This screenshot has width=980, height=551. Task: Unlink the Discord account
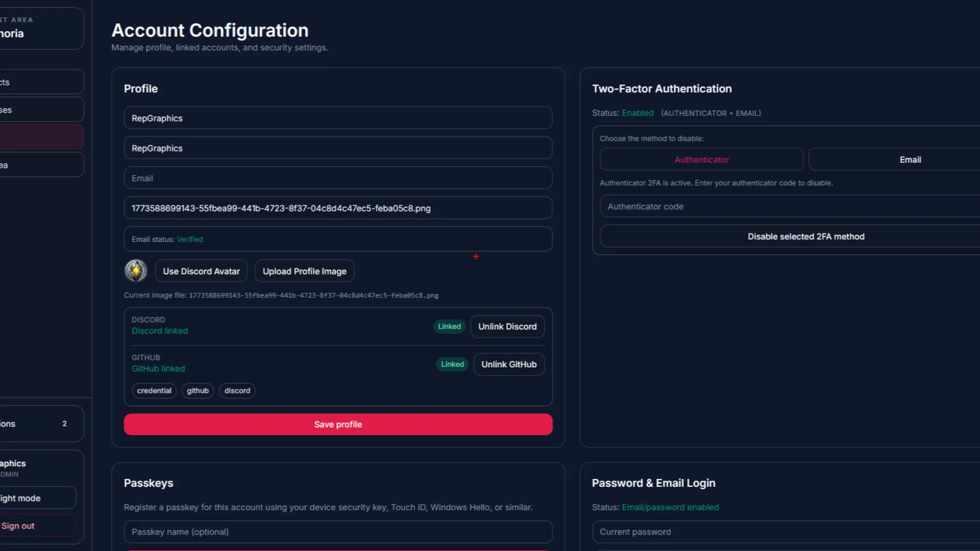pyautogui.click(x=507, y=327)
